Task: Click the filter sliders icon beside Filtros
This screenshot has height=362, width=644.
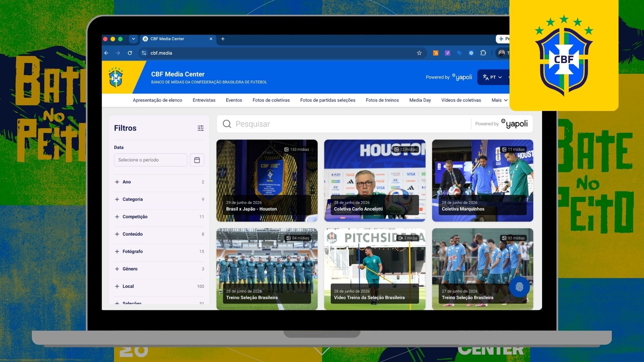Action: [x=201, y=128]
